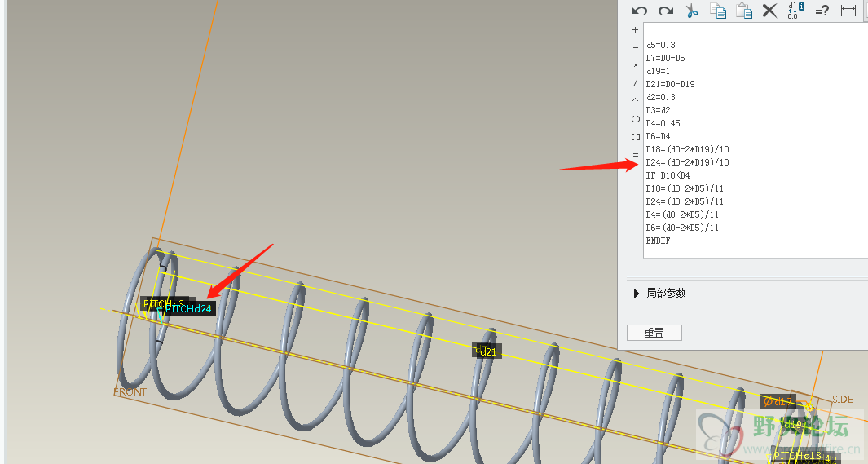Undo the last relation edit

point(639,11)
